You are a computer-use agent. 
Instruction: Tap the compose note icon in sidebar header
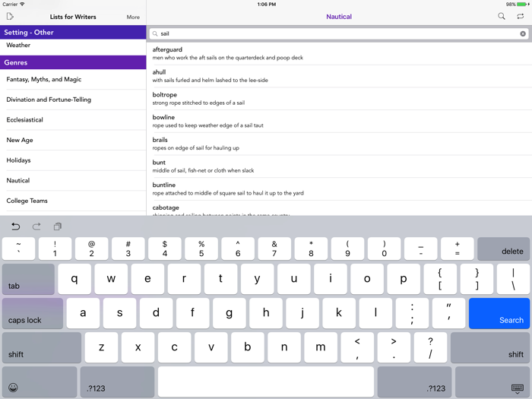tap(10, 16)
